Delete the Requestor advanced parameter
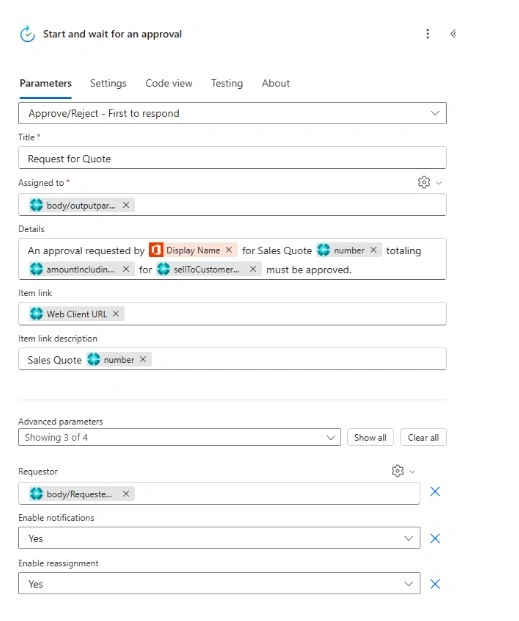 [435, 491]
